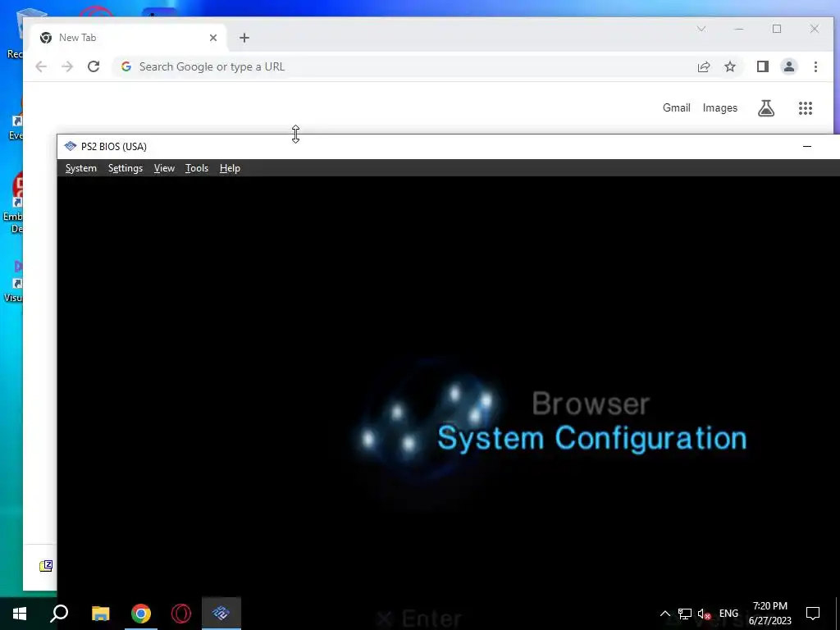Viewport: 840px width, 630px height.
Task: Open the System menu in PS2 BIOS window
Action: (x=81, y=168)
